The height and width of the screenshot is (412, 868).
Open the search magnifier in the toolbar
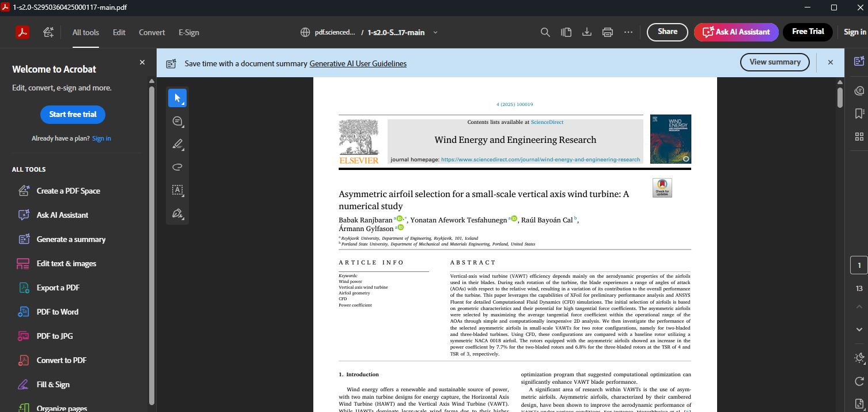tap(545, 32)
